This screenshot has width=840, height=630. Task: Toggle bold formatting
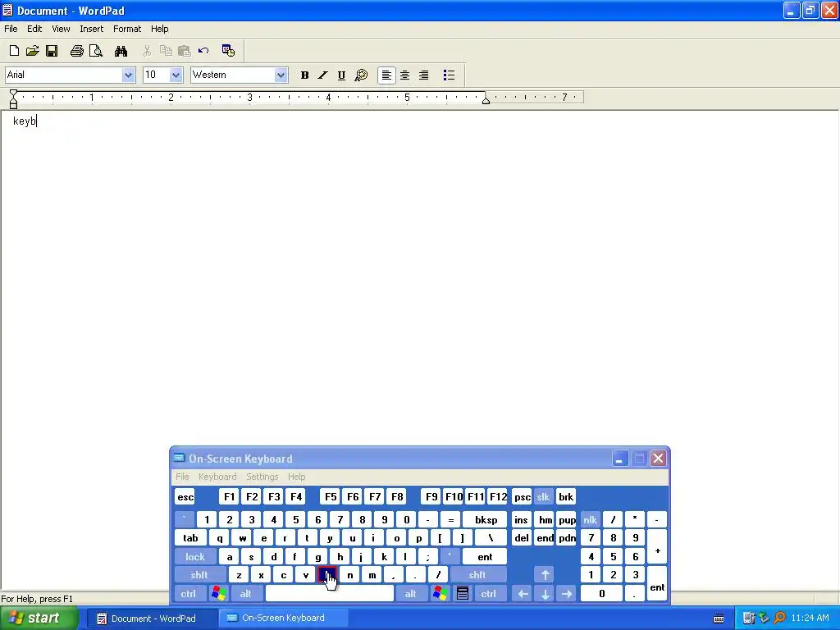click(x=305, y=75)
